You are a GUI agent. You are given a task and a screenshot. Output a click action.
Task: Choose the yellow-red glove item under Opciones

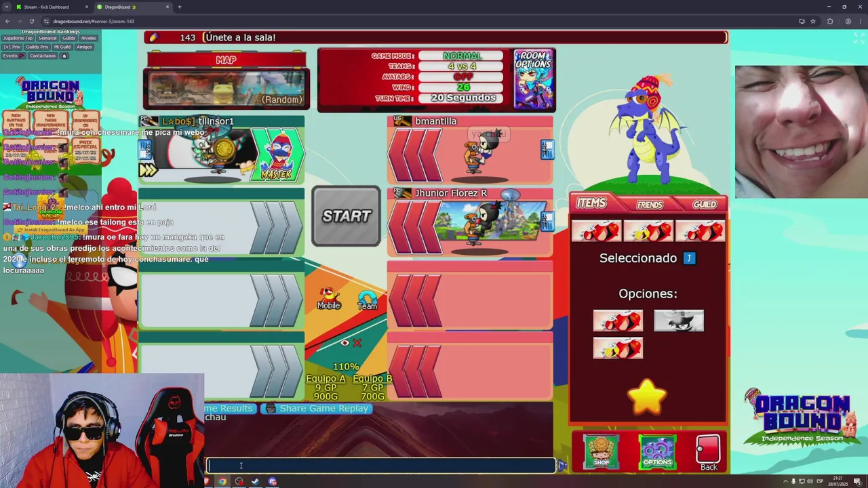618,348
